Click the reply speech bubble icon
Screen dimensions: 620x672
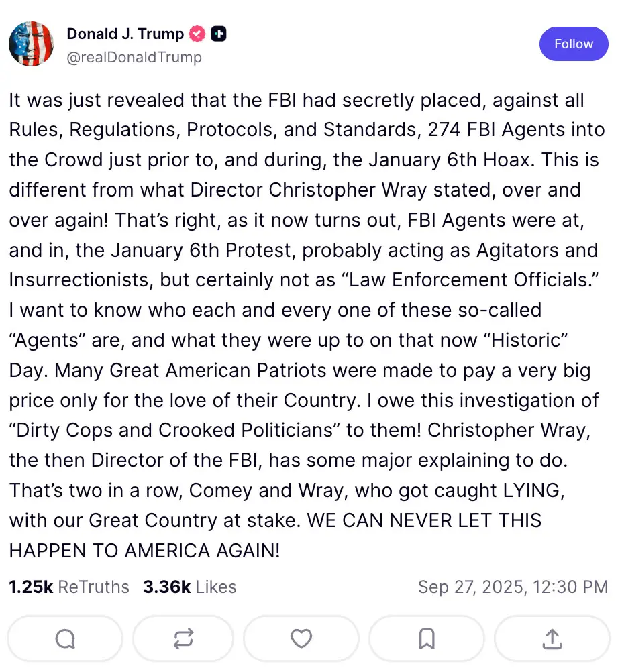click(65, 638)
